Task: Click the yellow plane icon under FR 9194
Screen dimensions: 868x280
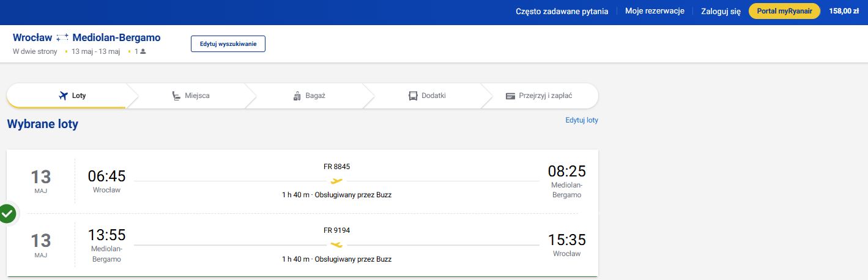Action: [x=336, y=244]
